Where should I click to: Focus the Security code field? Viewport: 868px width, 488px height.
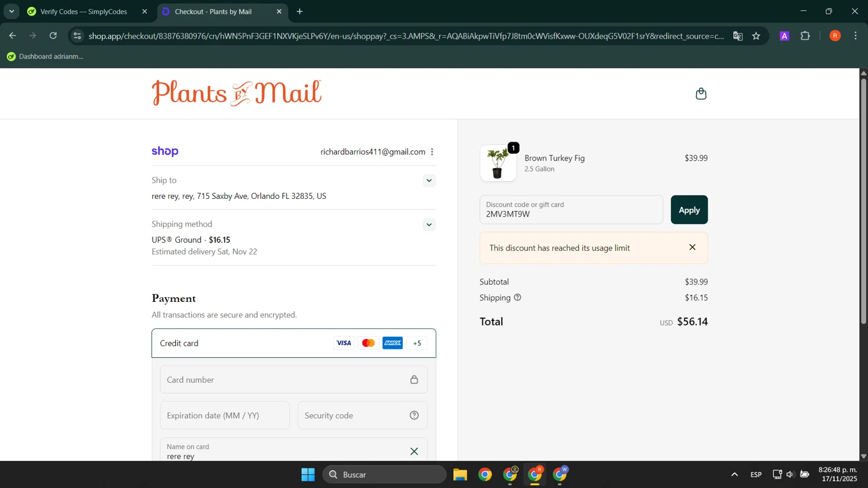point(363,416)
